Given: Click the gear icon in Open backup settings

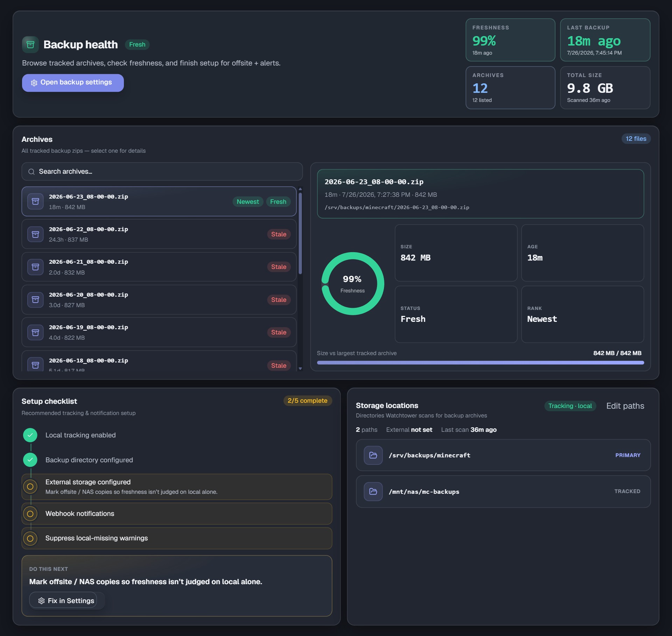Looking at the screenshot, I should coord(34,83).
